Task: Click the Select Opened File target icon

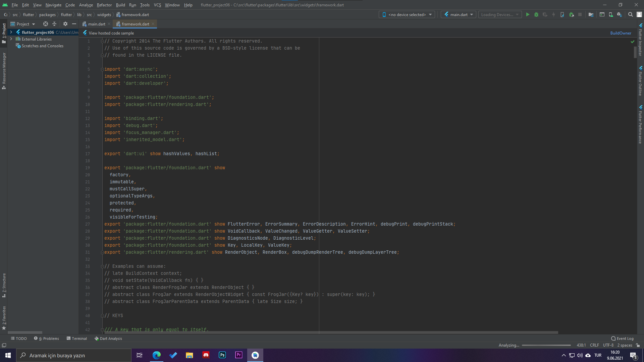Action: point(46,24)
